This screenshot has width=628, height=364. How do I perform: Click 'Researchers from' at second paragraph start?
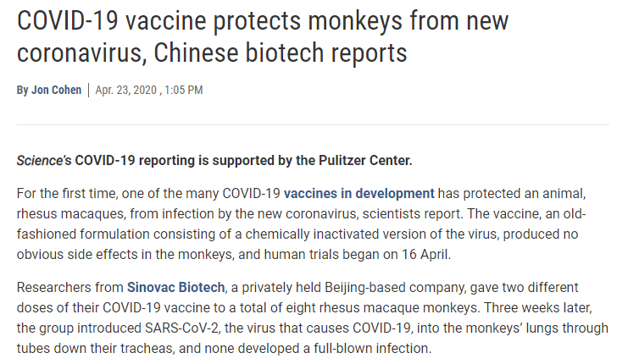tap(69, 287)
